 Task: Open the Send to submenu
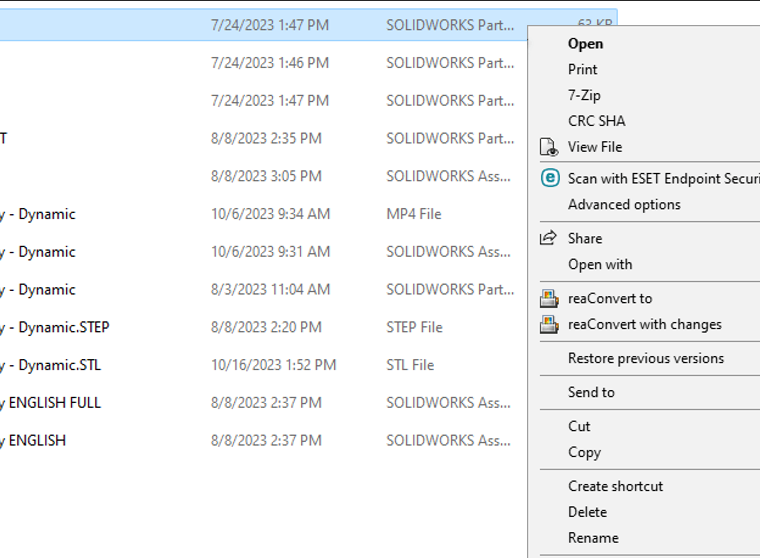pos(591,392)
